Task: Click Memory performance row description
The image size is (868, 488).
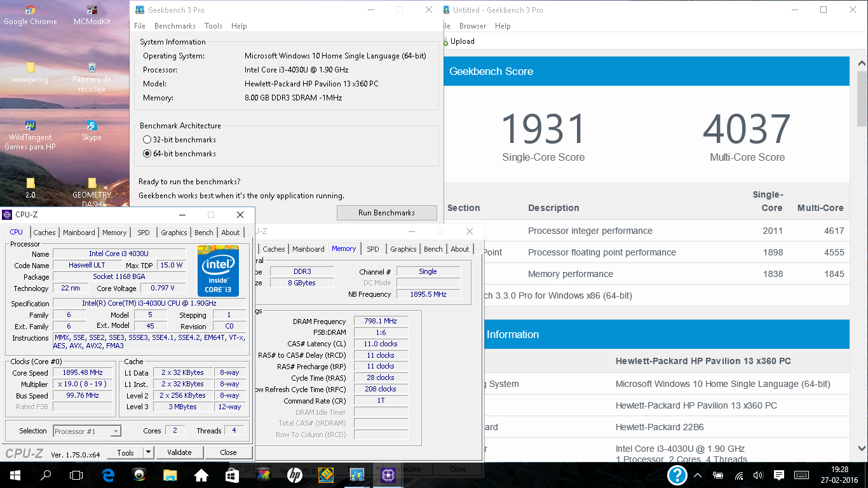Action: [x=571, y=274]
